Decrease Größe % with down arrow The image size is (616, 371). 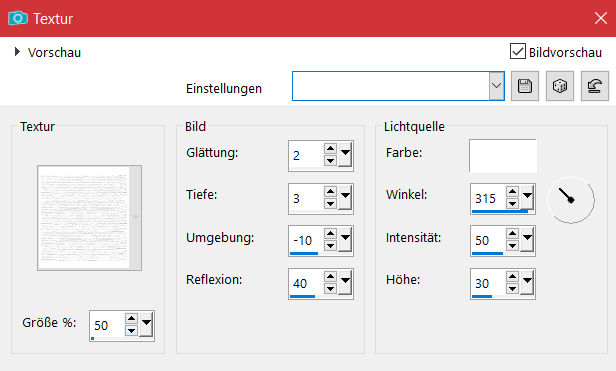(131, 331)
